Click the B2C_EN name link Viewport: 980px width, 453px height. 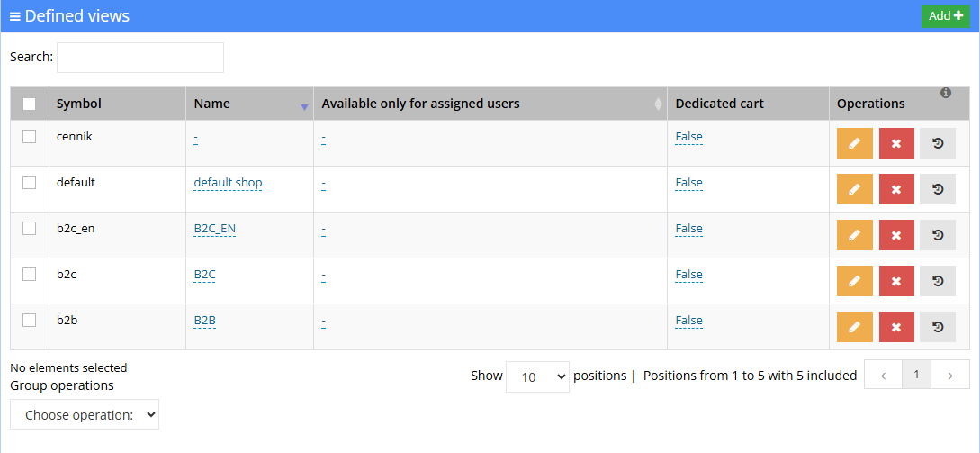click(214, 229)
